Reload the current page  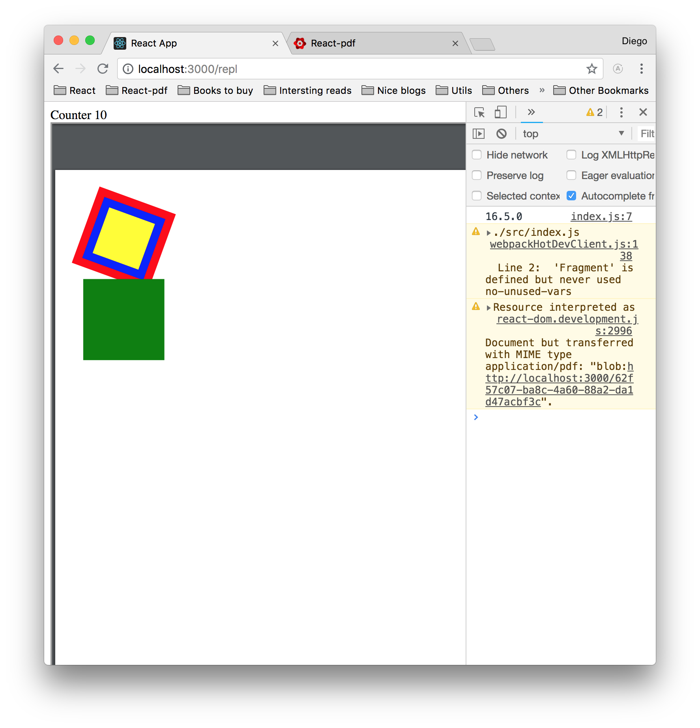(x=103, y=69)
